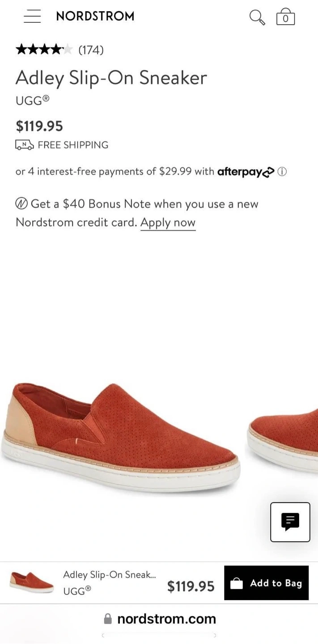The width and height of the screenshot is (318, 644).
Task: Tap the nordstrom.com address bar
Action: click(x=159, y=619)
